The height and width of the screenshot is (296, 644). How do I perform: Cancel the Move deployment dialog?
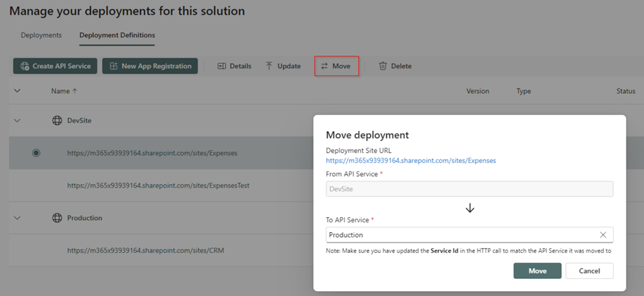[x=589, y=271]
